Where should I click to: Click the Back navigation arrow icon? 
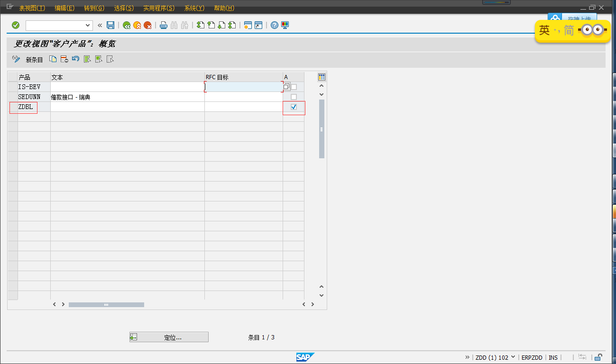tap(127, 25)
